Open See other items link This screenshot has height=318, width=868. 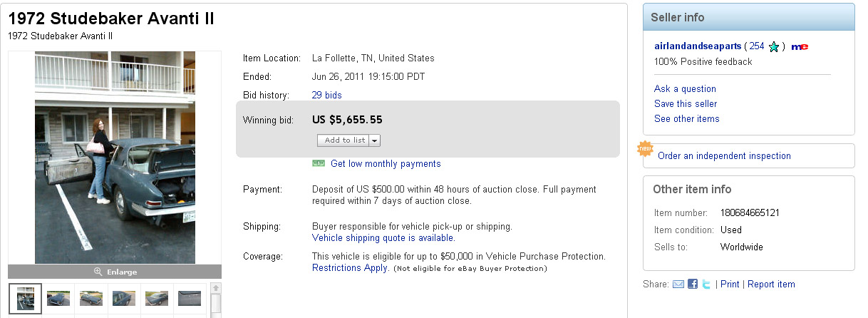[686, 118]
